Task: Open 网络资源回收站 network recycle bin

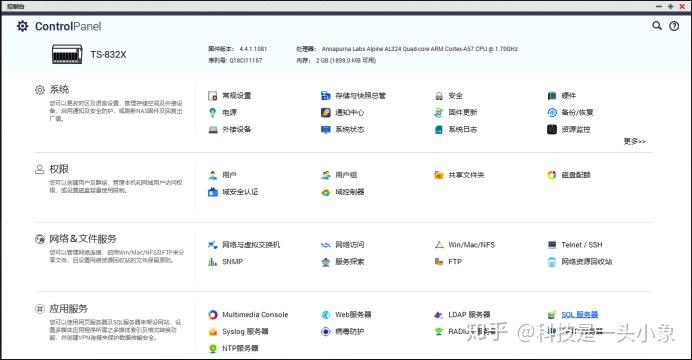Action: [579, 262]
